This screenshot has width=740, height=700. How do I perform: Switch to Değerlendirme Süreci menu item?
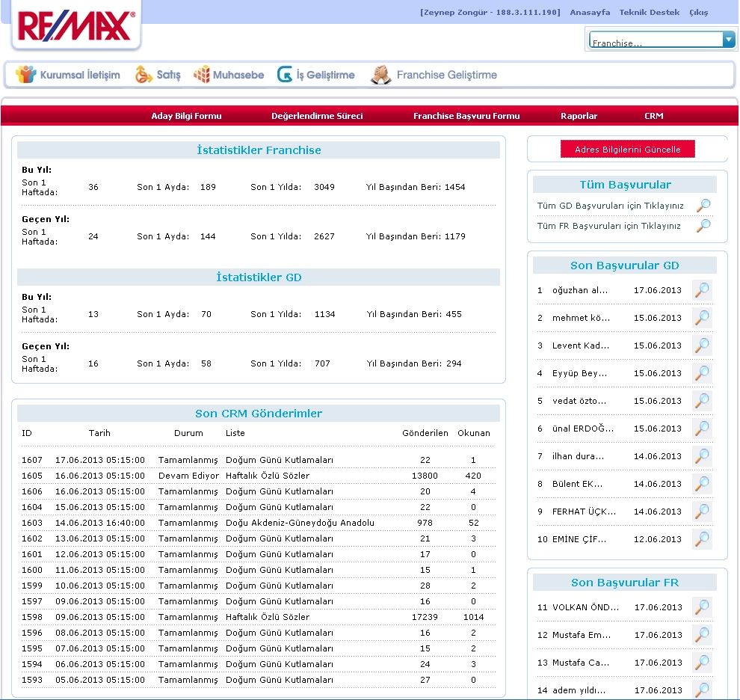click(317, 116)
